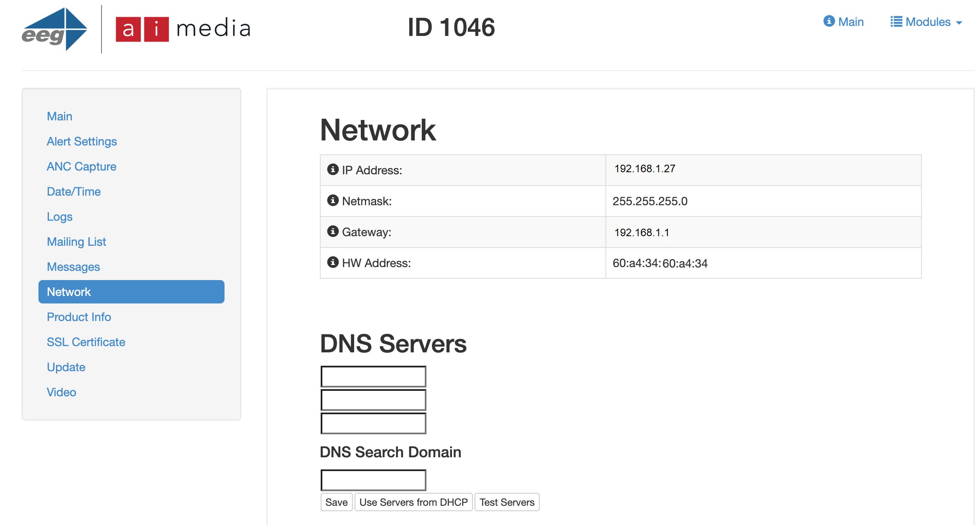
Task: Expand the Modules dropdown menu
Action: click(926, 22)
